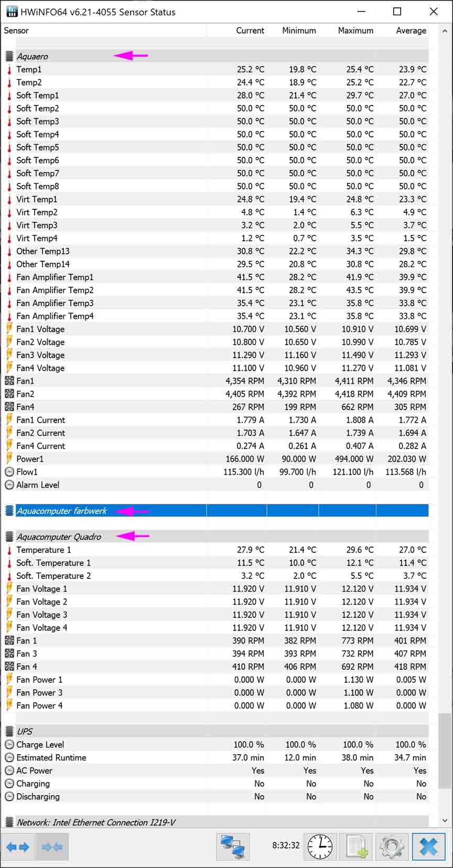The height and width of the screenshot is (868, 453).
Task: Click the lightning icon beside Power1
Action: pos(9,458)
